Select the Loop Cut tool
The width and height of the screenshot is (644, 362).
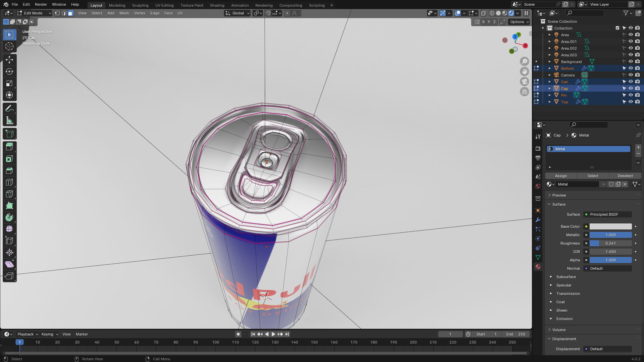click(9, 182)
